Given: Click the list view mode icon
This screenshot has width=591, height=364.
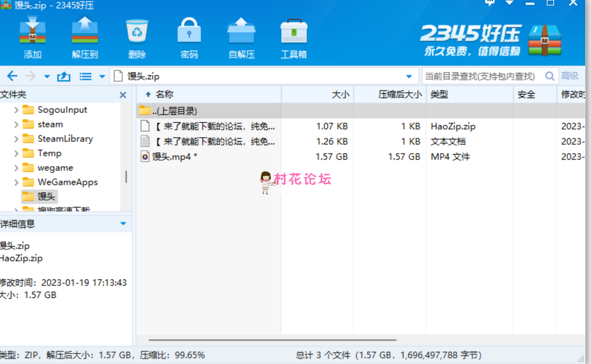Looking at the screenshot, I should click(86, 76).
